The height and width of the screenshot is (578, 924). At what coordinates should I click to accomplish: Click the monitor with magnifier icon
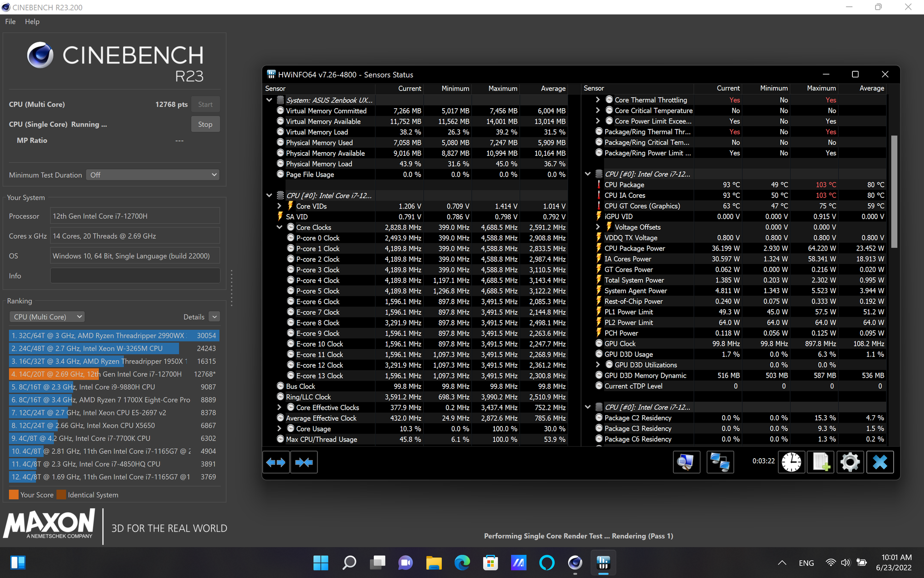686,462
